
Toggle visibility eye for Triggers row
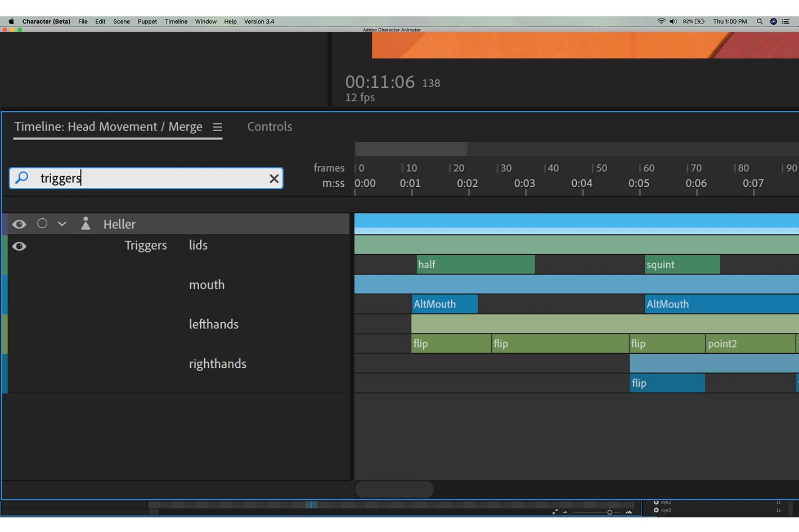tap(19, 246)
